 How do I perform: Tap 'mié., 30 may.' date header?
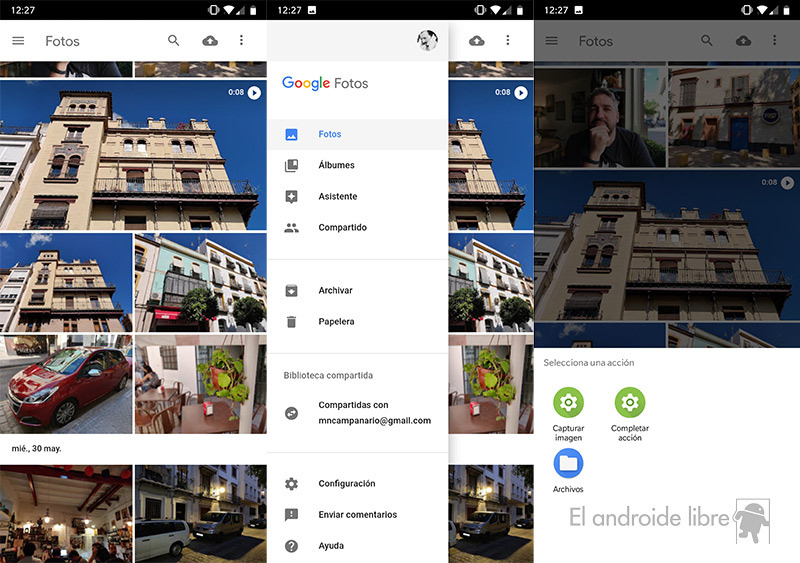[x=36, y=449]
